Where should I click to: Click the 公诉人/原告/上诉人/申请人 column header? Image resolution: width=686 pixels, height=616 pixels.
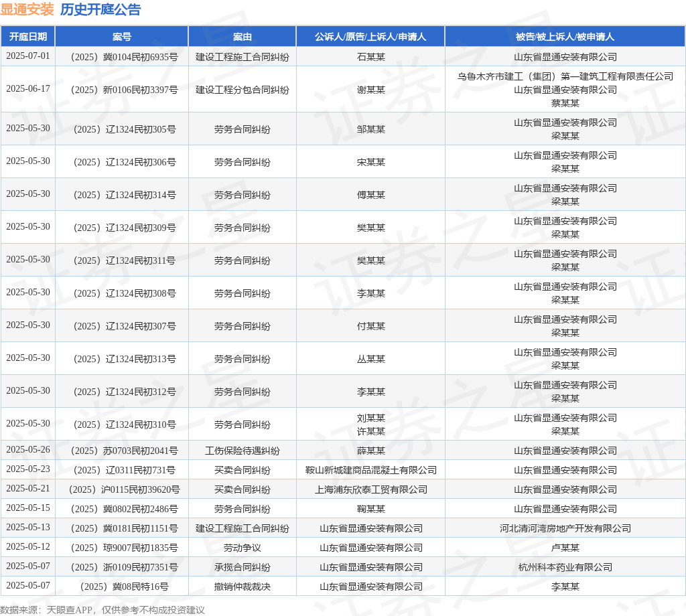(x=370, y=37)
